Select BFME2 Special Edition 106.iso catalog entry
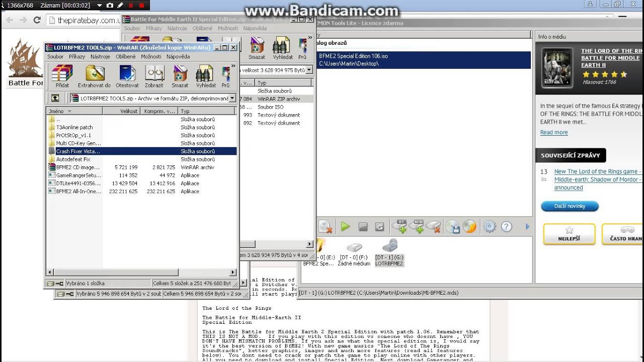The width and height of the screenshot is (644, 362). tap(424, 60)
